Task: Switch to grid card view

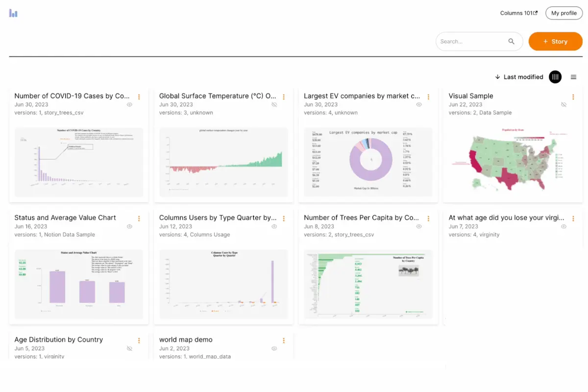Action: click(x=555, y=77)
